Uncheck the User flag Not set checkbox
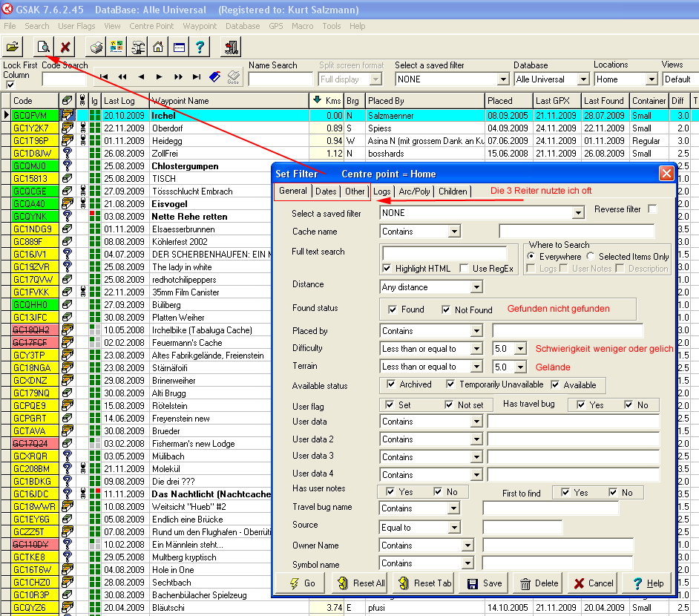699x616 pixels. click(x=449, y=404)
